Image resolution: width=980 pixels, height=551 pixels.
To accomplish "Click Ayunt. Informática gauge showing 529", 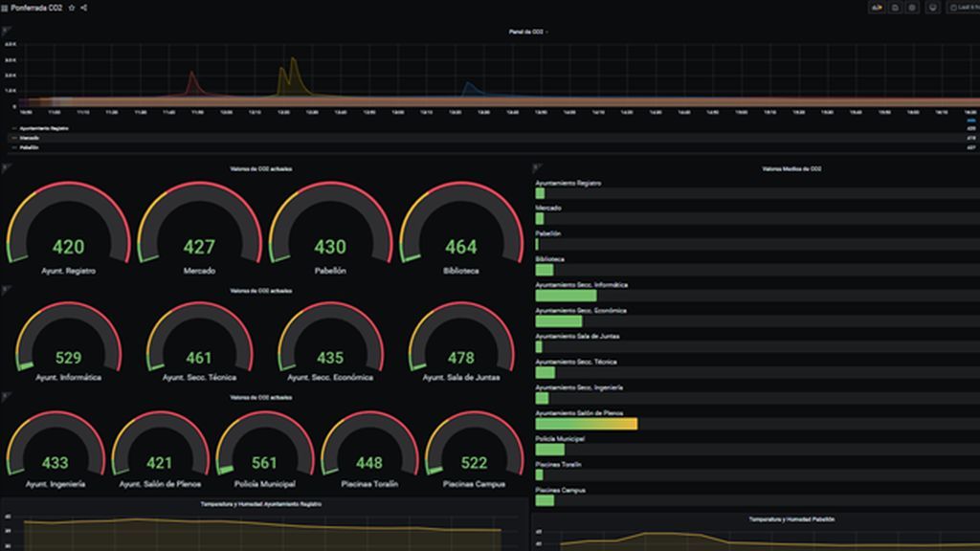I will [x=68, y=342].
